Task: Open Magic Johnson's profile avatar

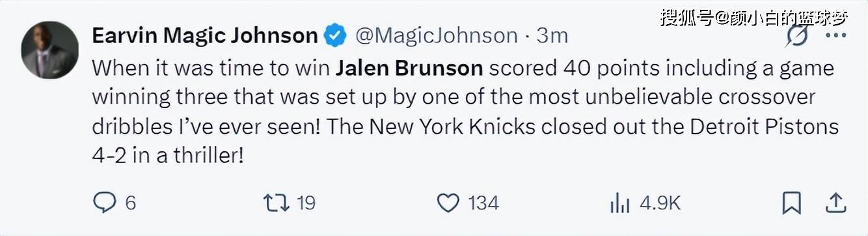Action: [x=50, y=50]
